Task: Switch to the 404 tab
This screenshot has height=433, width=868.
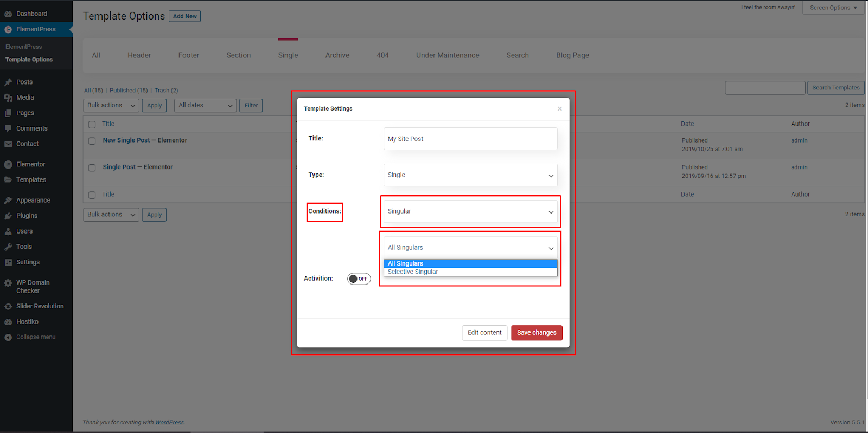Action: (383, 55)
